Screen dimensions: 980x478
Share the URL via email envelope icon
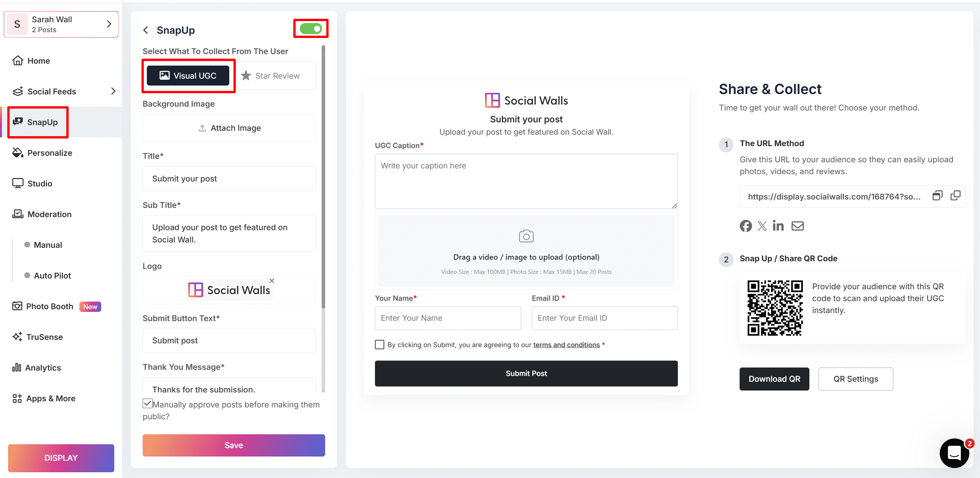797,226
